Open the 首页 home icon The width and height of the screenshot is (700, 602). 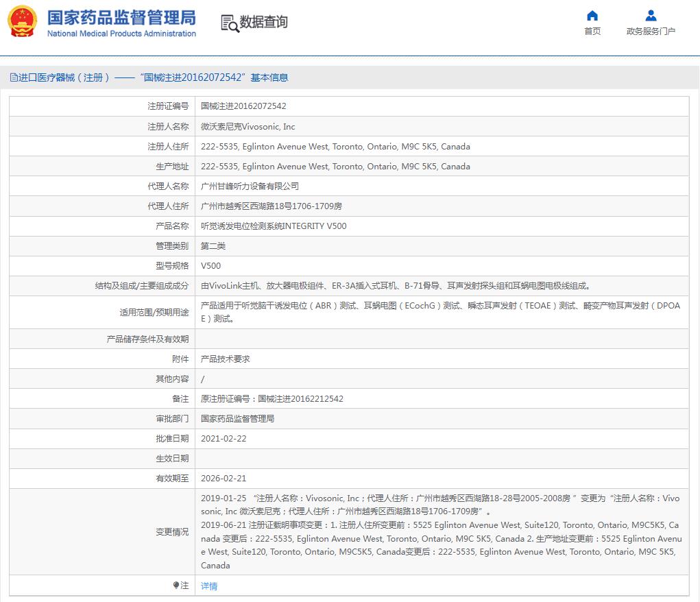point(592,16)
